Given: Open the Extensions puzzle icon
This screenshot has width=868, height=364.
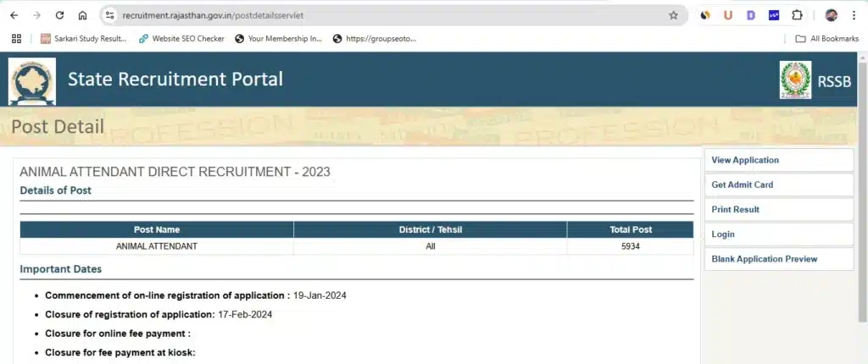Looking at the screenshot, I should tap(797, 15).
